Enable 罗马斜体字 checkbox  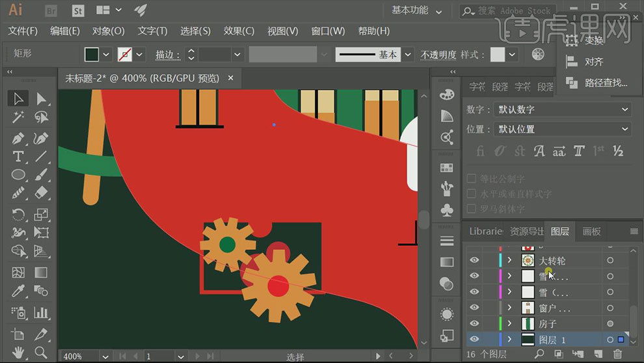(x=472, y=208)
